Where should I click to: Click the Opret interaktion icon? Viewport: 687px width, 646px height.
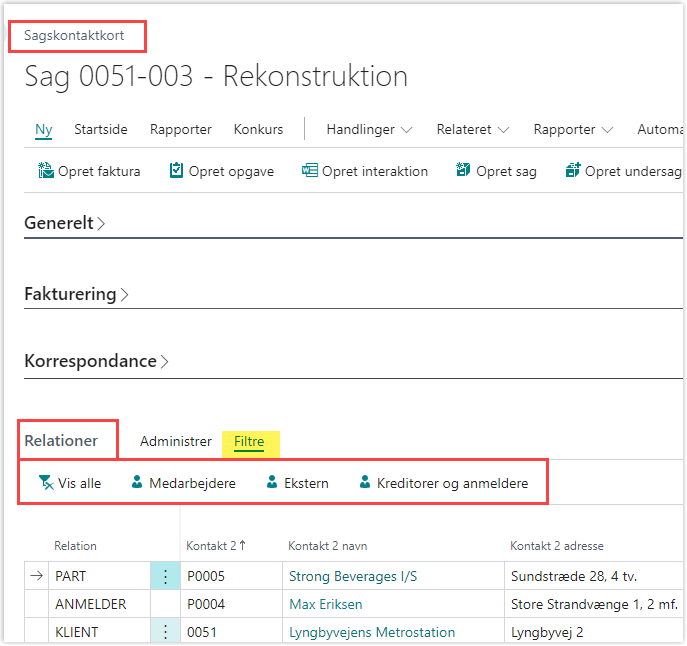tap(310, 171)
